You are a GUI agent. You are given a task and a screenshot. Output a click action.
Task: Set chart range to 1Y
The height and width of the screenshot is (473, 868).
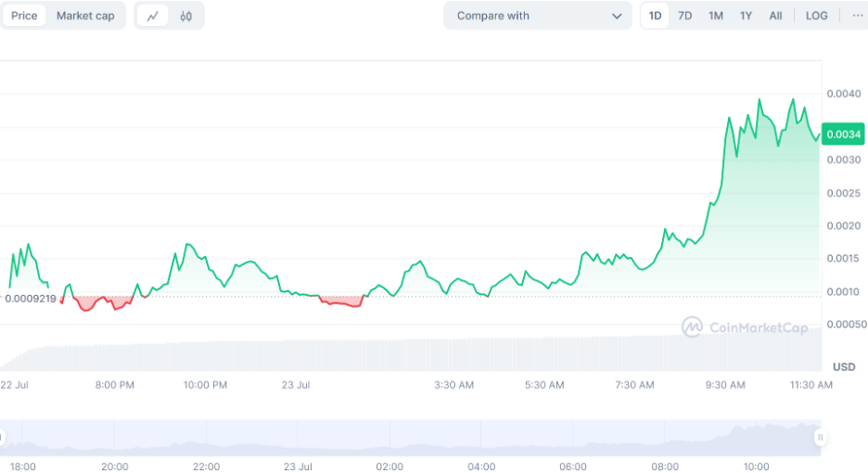pyautogui.click(x=746, y=16)
